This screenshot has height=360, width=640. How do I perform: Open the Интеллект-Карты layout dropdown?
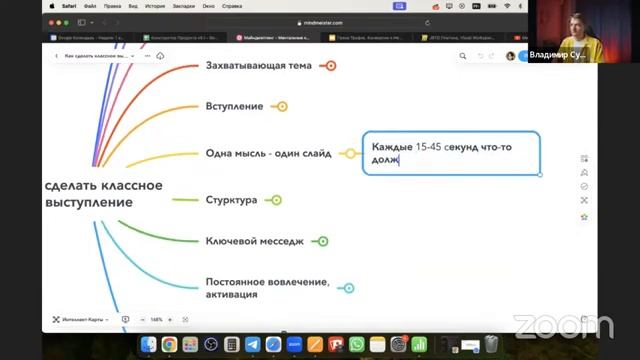pyautogui.click(x=80, y=320)
